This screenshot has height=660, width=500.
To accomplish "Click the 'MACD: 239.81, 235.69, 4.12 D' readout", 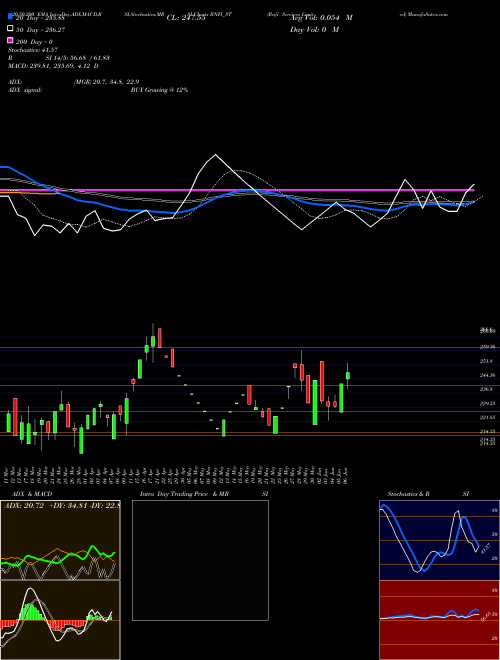I will pyautogui.click(x=53, y=66).
